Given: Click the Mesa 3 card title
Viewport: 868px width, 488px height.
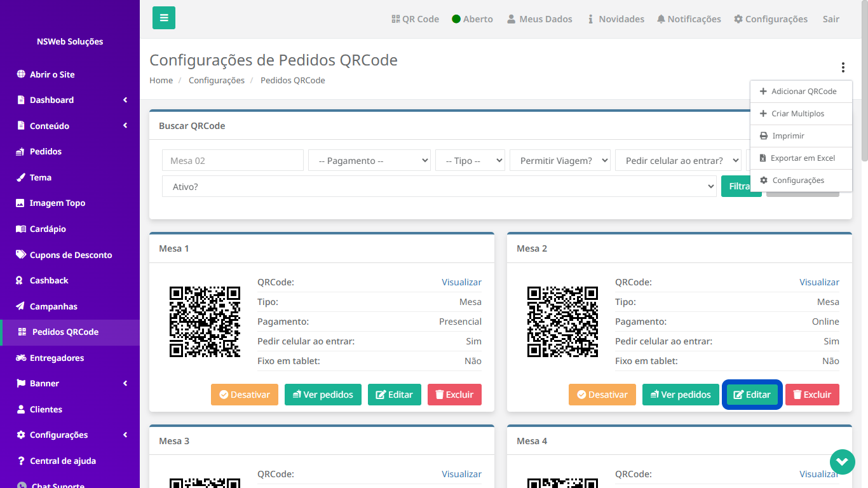Looking at the screenshot, I should click(x=174, y=441).
